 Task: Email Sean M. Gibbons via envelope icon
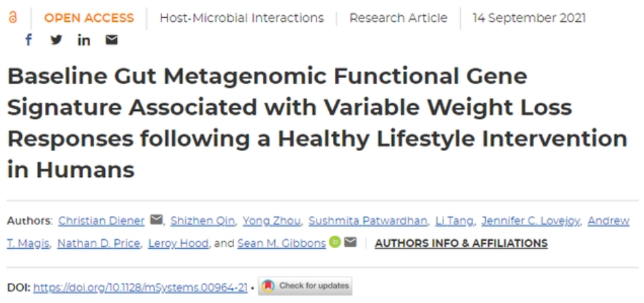point(350,243)
